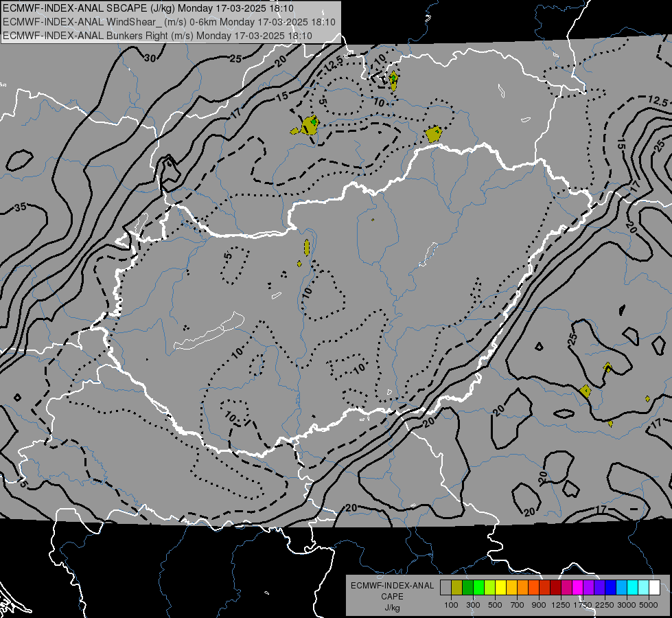This screenshot has width=672, height=618.
Task: Click the 900 label under color scale
Action: [539, 605]
